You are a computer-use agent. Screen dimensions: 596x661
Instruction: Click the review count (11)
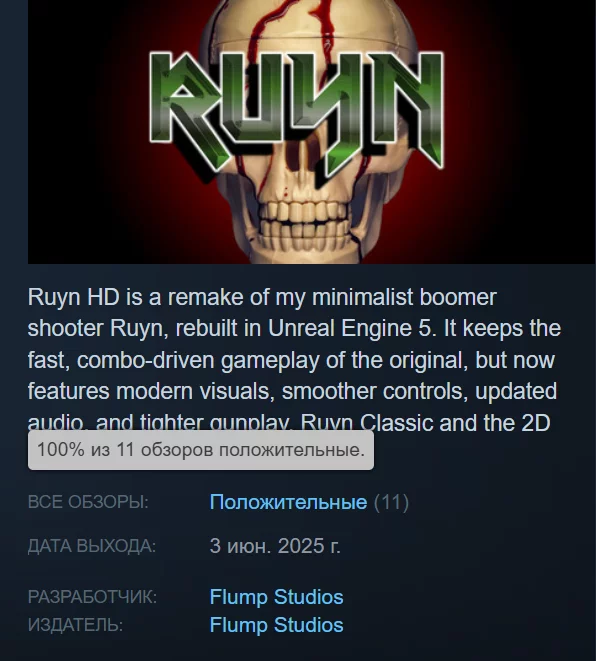click(392, 502)
